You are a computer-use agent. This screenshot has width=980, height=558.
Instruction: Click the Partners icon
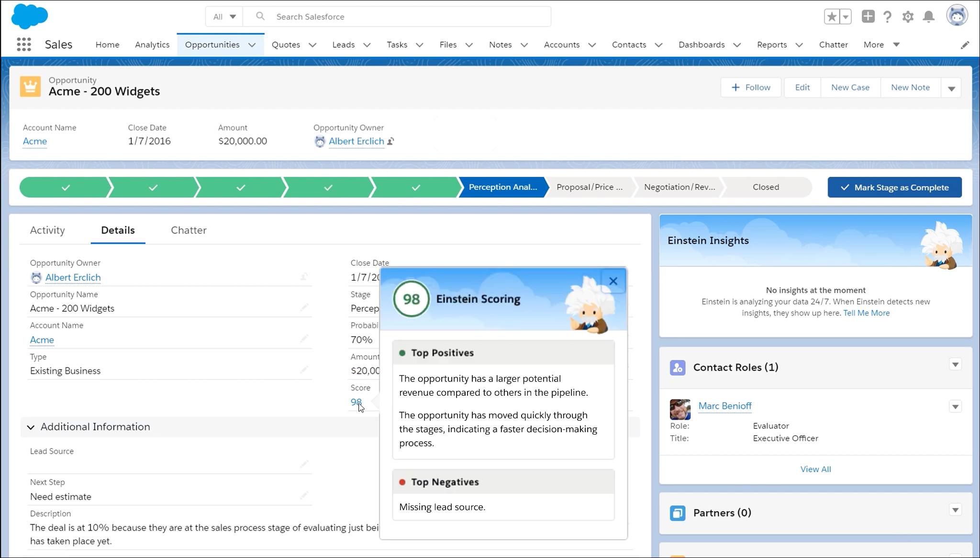(678, 513)
